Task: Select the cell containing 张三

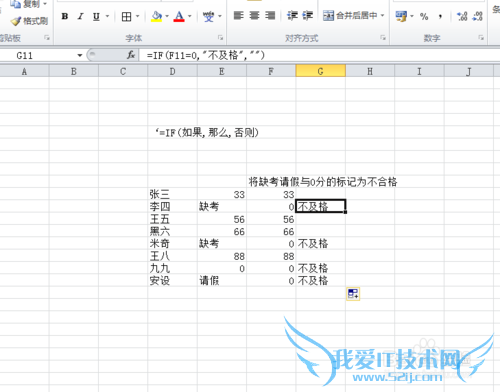Action: pyautogui.click(x=172, y=194)
